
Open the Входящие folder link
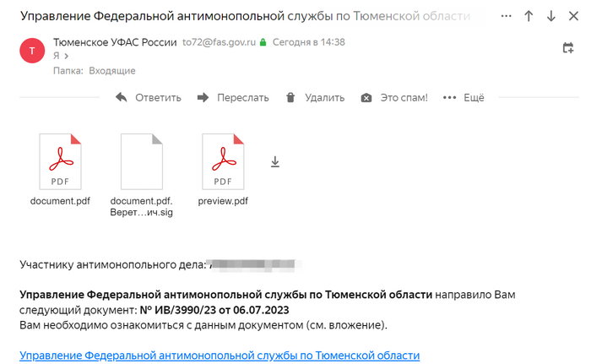(x=111, y=71)
